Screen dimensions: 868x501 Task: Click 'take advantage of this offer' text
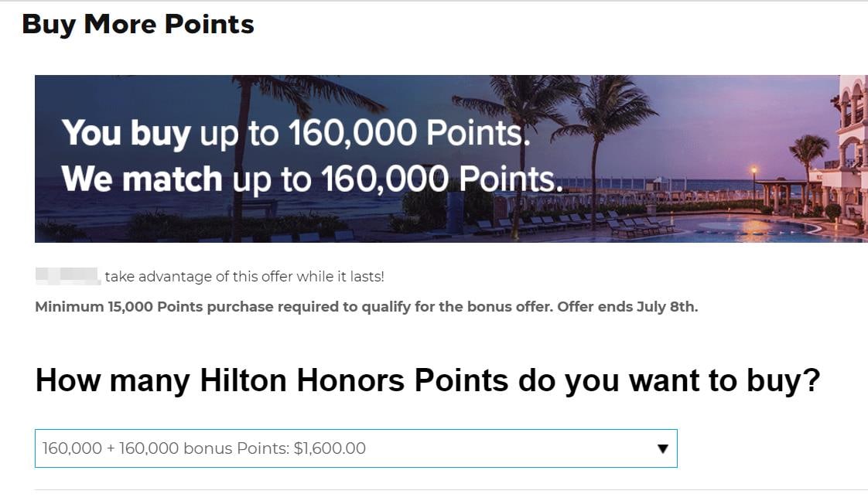tap(244, 276)
